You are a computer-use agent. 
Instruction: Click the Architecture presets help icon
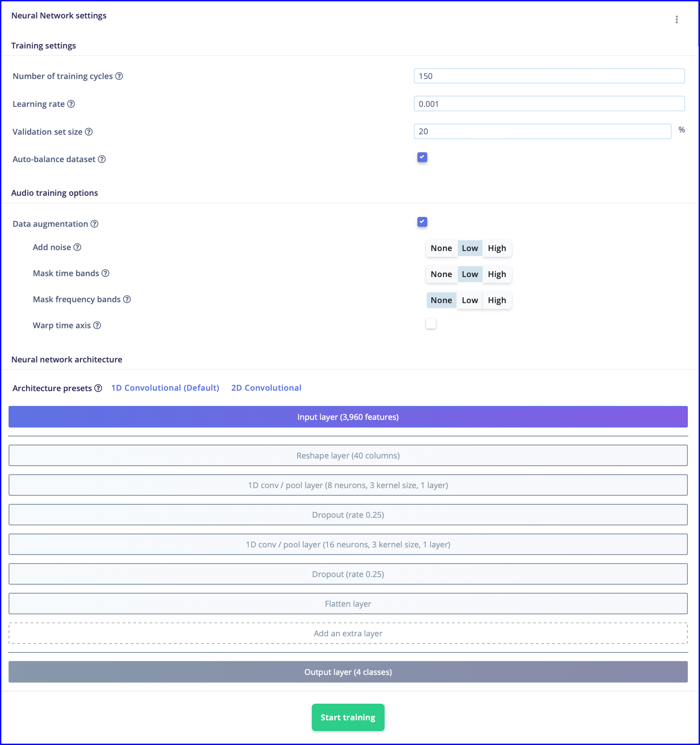tap(98, 388)
